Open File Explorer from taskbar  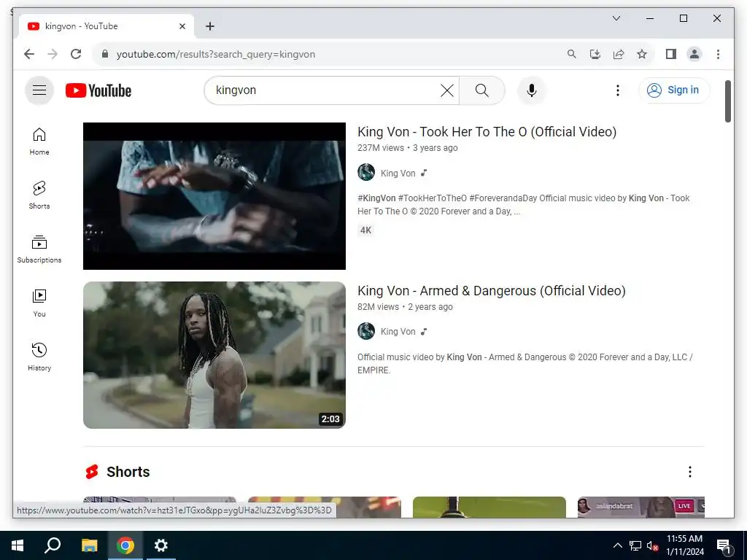point(89,545)
